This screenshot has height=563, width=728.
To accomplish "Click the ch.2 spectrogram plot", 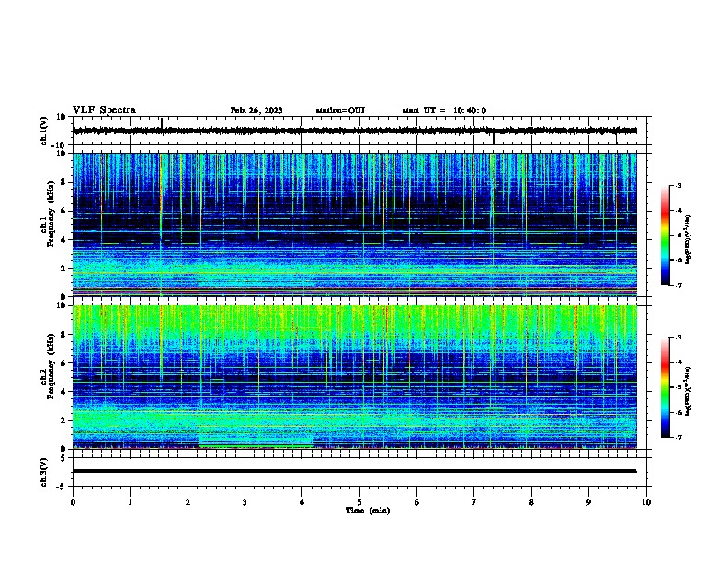I will pos(355,377).
